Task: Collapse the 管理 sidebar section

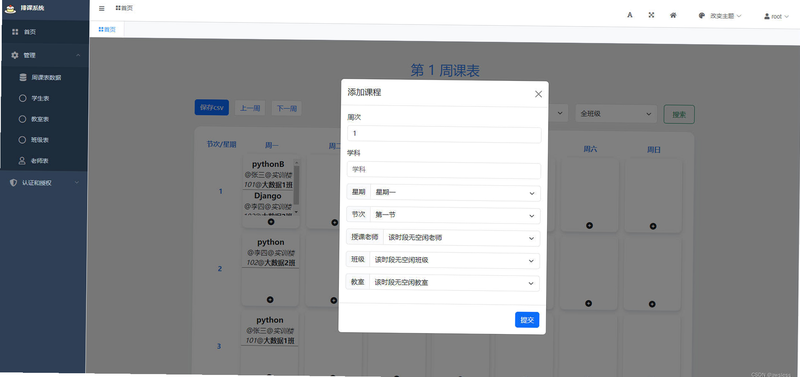Action: (44, 55)
